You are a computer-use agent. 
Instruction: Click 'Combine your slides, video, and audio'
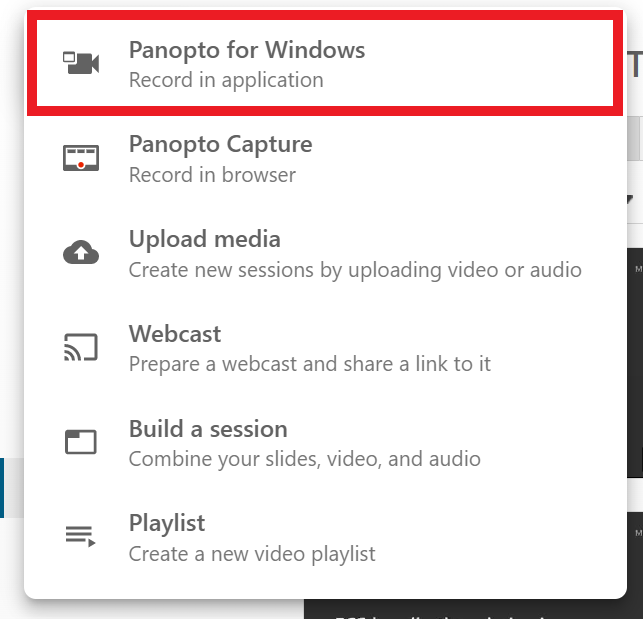tap(305, 459)
